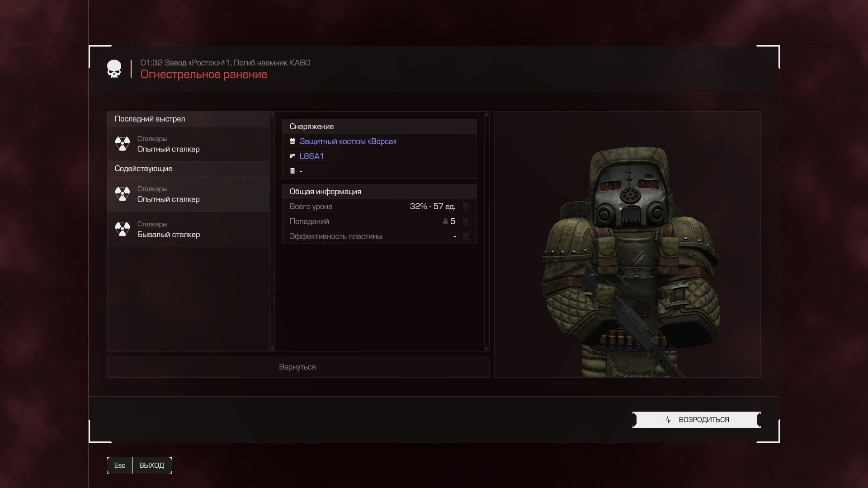Click the Содействующие header

189,169
